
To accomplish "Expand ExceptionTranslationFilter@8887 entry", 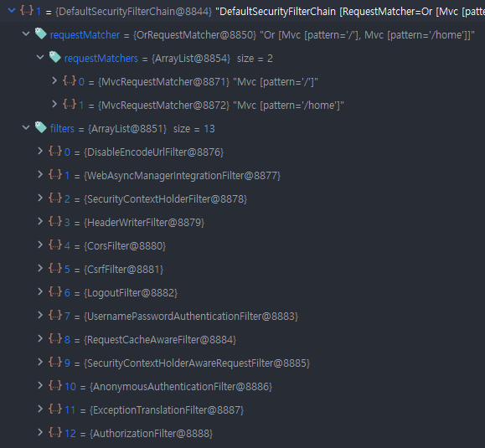I will [40, 409].
